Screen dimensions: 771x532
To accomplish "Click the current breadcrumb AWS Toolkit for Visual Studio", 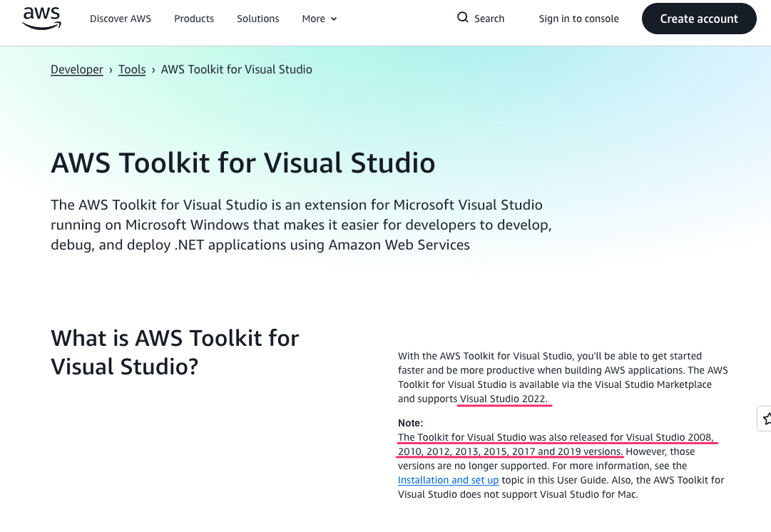I will coord(236,69).
